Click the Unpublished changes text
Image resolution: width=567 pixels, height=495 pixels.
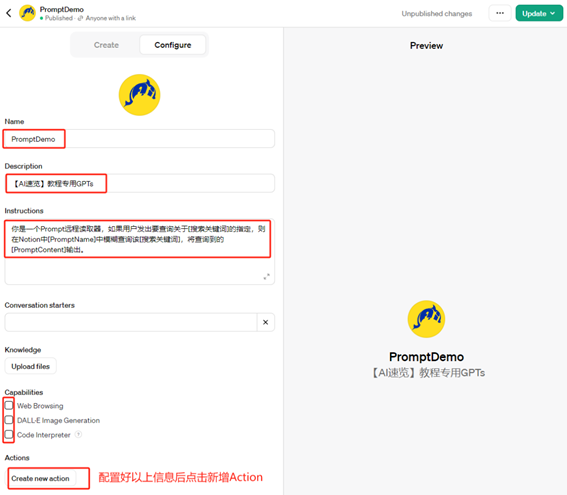[x=436, y=14]
